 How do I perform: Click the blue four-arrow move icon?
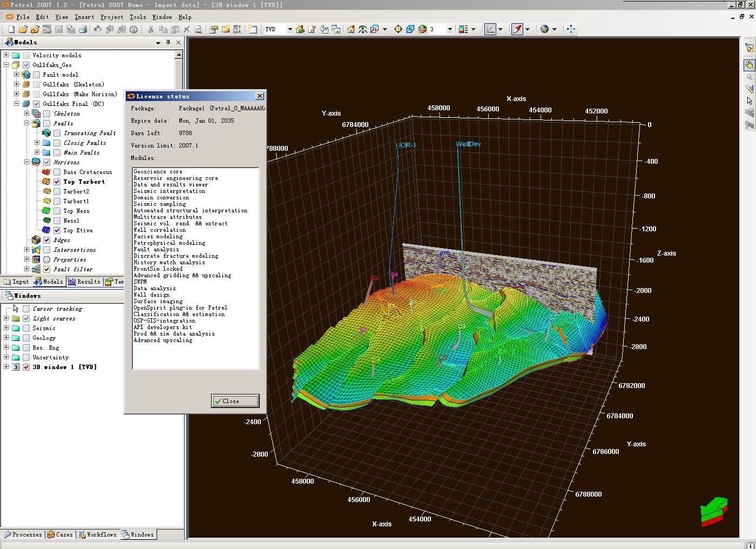click(x=571, y=29)
